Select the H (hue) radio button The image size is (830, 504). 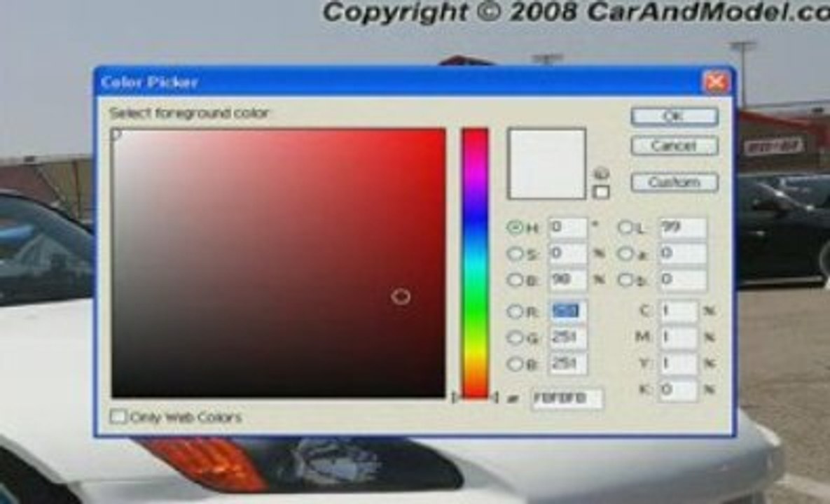click(x=515, y=227)
